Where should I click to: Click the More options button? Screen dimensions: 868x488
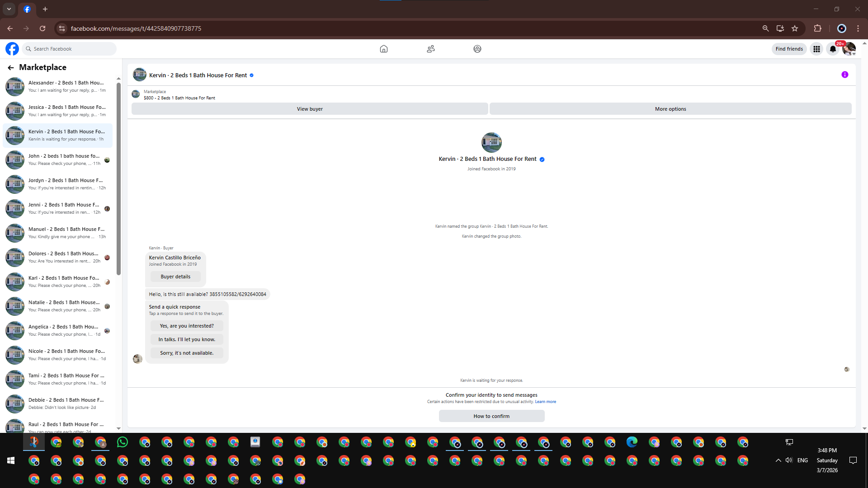[670, 109]
